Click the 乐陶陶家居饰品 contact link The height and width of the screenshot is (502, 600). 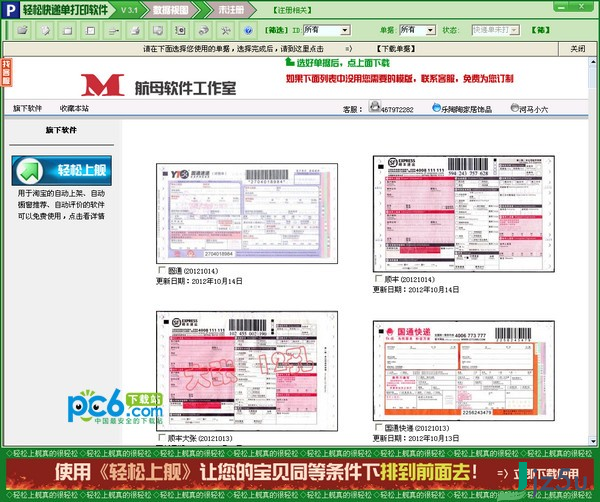(467, 109)
